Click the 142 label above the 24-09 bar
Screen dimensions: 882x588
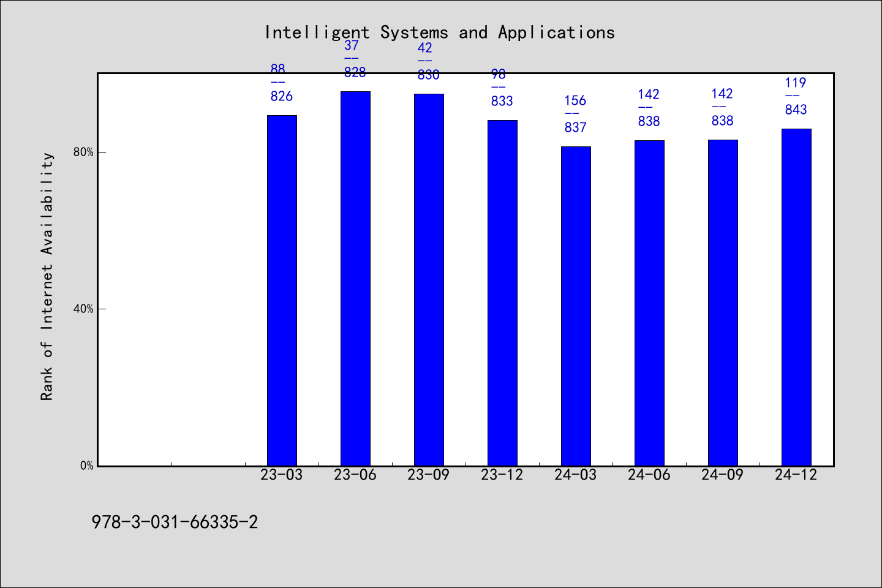tap(723, 94)
